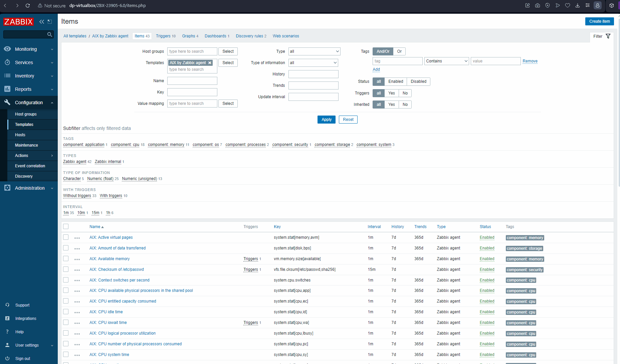Click the Update interval input field
620x364 pixels.
coord(314,97)
